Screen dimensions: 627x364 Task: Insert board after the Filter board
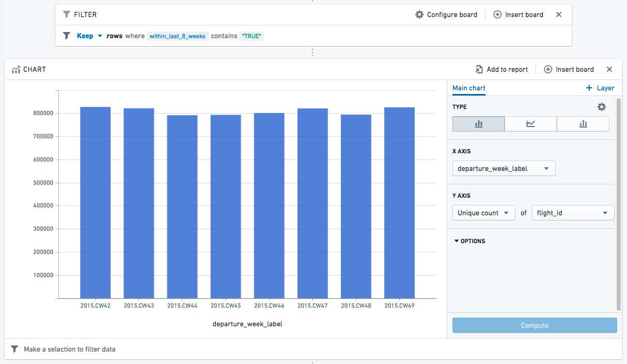518,14
